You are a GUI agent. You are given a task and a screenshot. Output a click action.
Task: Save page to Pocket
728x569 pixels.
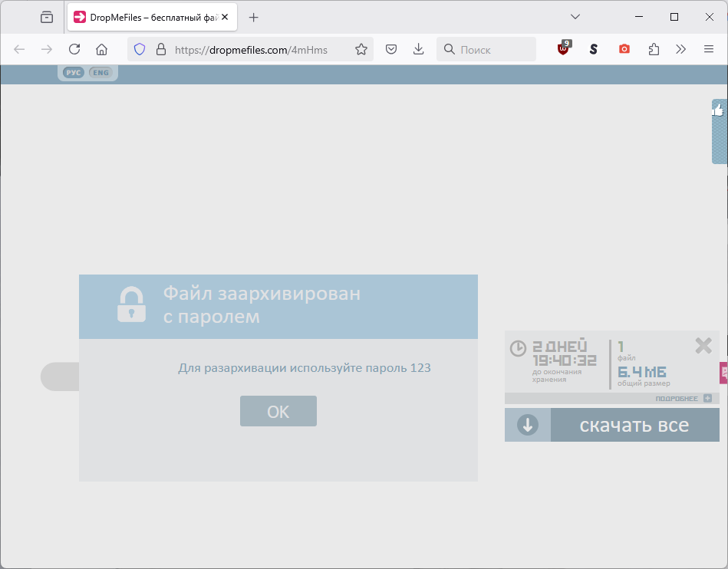point(391,49)
